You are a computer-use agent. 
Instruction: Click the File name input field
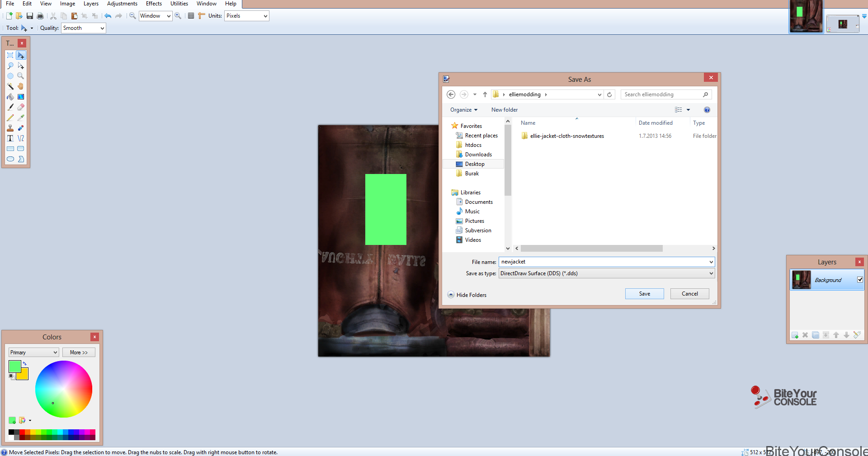click(607, 262)
